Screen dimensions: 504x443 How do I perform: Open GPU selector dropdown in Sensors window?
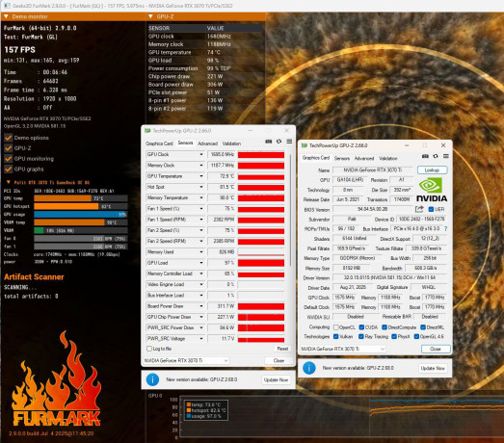pyautogui.click(x=186, y=360)
